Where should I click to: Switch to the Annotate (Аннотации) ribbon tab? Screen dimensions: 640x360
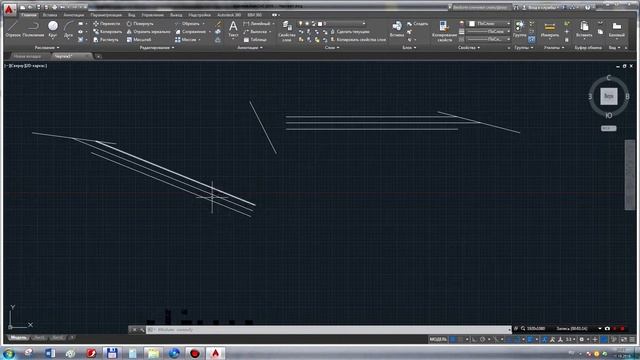(x=73, y=15)
